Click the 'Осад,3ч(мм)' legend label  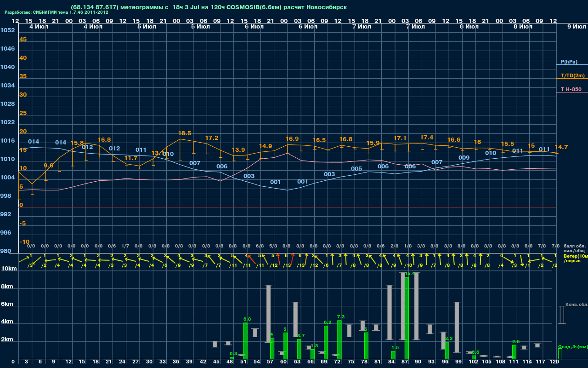click(573, 346)
